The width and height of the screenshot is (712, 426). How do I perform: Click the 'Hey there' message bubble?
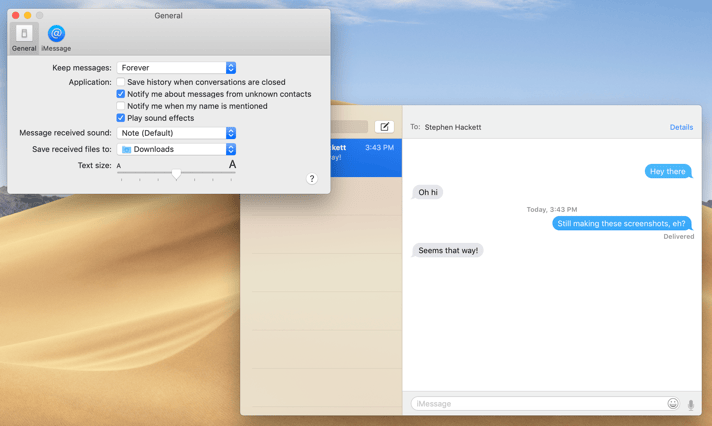tap(668, 171)
